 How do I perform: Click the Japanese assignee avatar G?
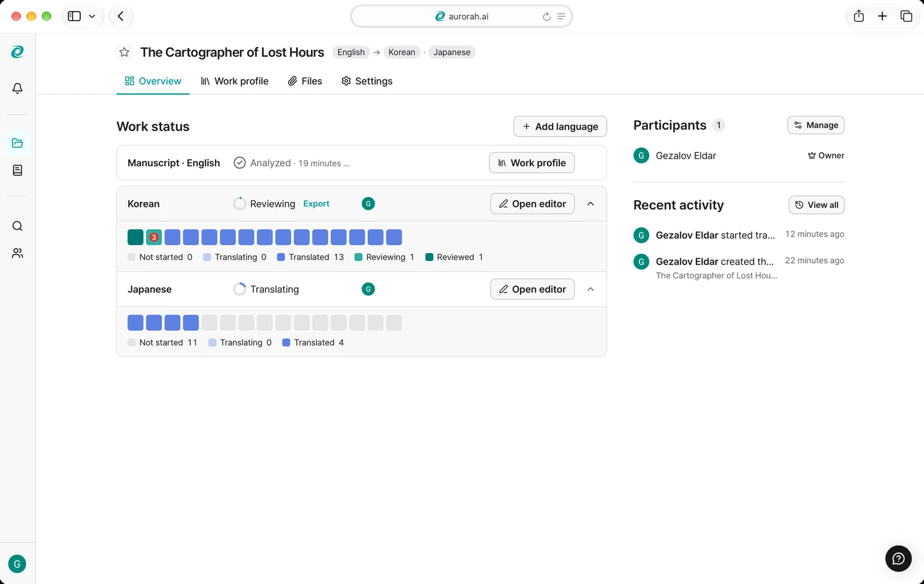(x=368, y=289)
